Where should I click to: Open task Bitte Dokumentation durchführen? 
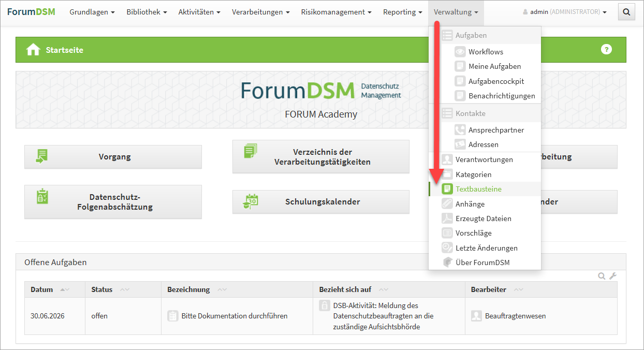point(235,316)
